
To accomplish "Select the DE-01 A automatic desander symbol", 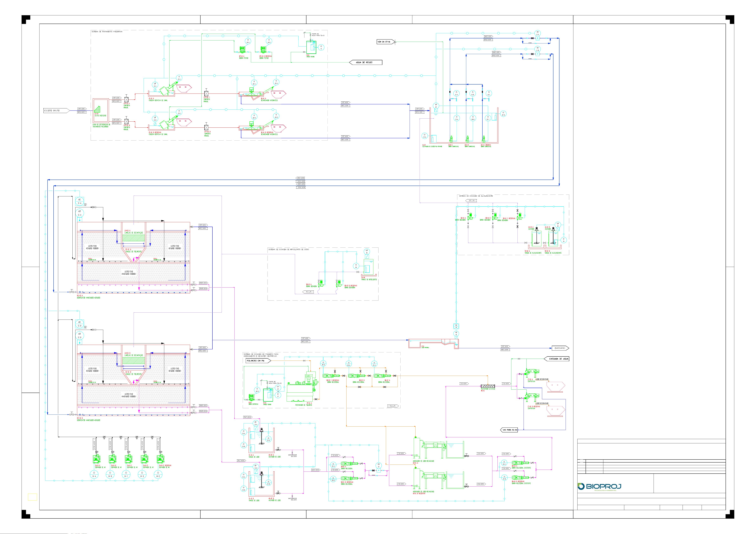I will [252, 94].
